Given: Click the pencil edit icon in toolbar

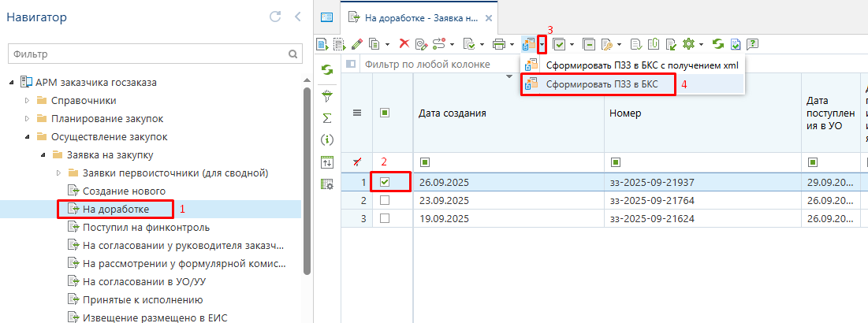Looking at the screenshot, I should [357, 44].
